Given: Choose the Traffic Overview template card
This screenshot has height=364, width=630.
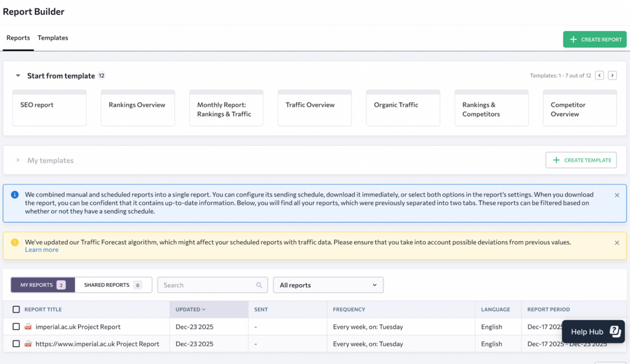Looking at the screenshot, I should [x=314, y=108].
